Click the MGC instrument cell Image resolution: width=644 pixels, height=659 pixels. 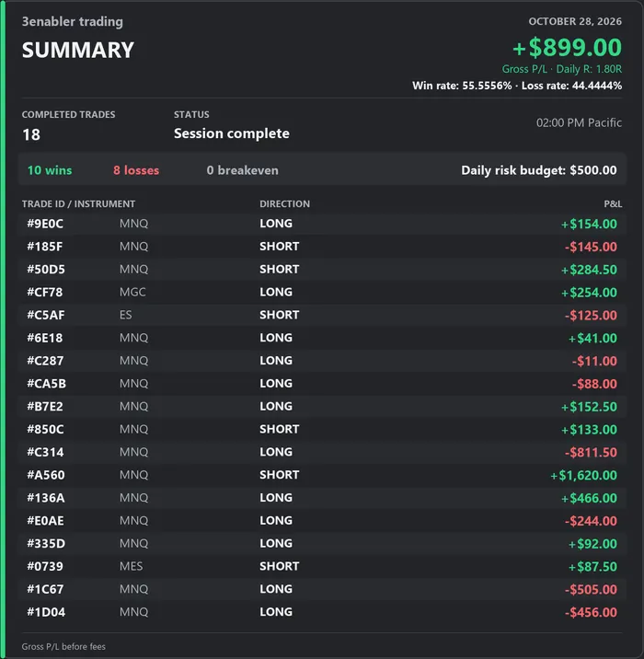click(x=132, y=292)
